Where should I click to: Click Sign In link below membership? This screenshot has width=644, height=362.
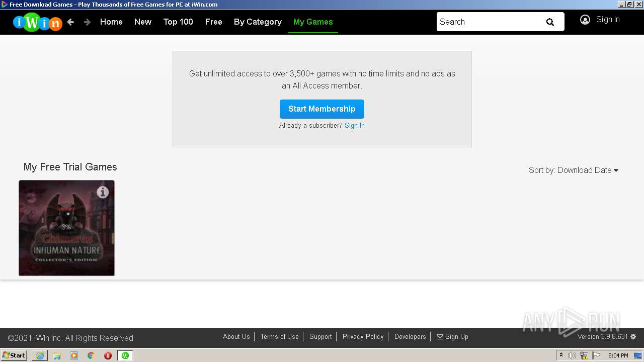click(355, 126)
